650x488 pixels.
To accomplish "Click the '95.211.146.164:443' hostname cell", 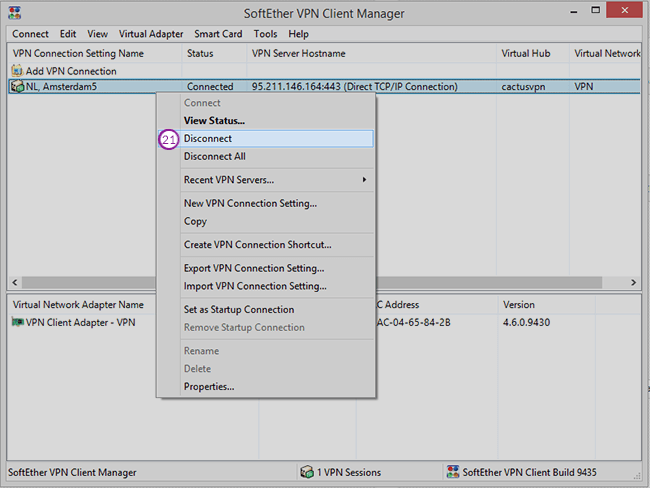I will tap(354, 87).
